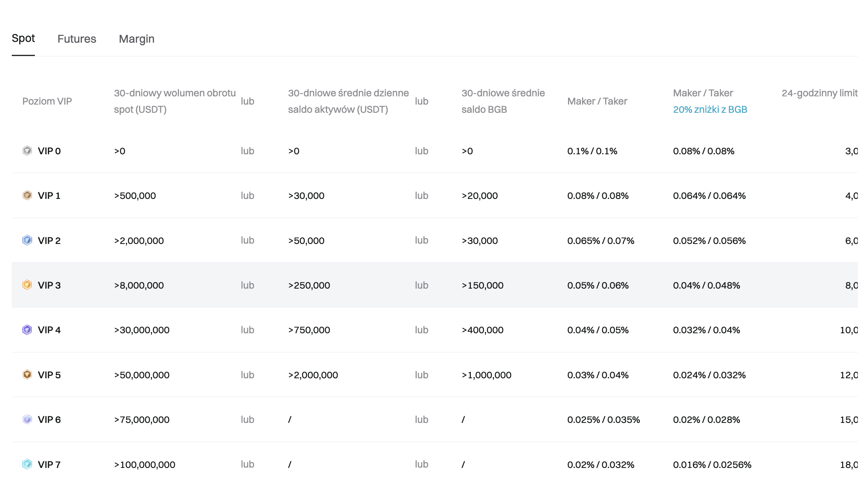Open the Futures fee tab
This screenshot has width=868, height=484.
77,39
